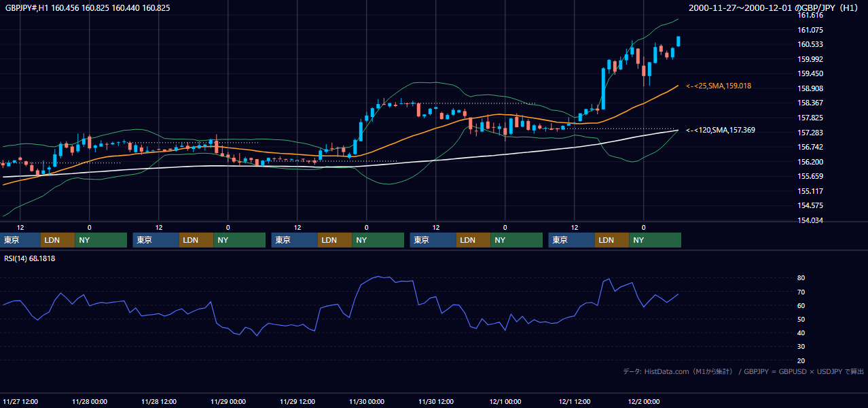Click price axis value 157.825
Screen dimensions: 868x408
810,118
